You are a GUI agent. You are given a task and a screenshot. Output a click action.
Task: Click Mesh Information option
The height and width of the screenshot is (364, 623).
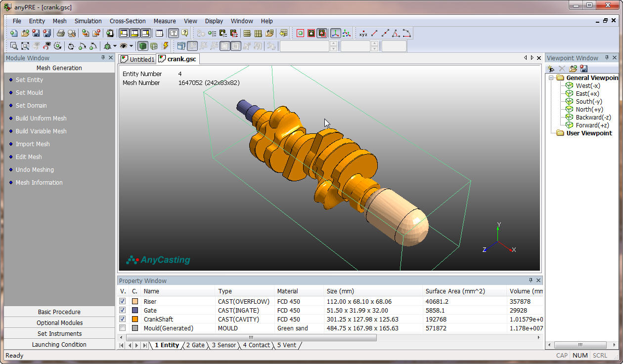(39, 182)
